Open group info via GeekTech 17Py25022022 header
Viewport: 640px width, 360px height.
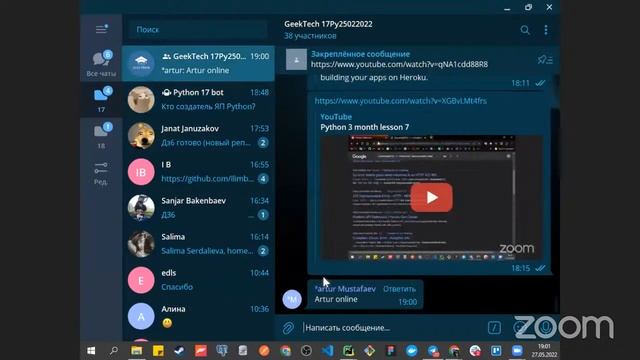(328, 24)
